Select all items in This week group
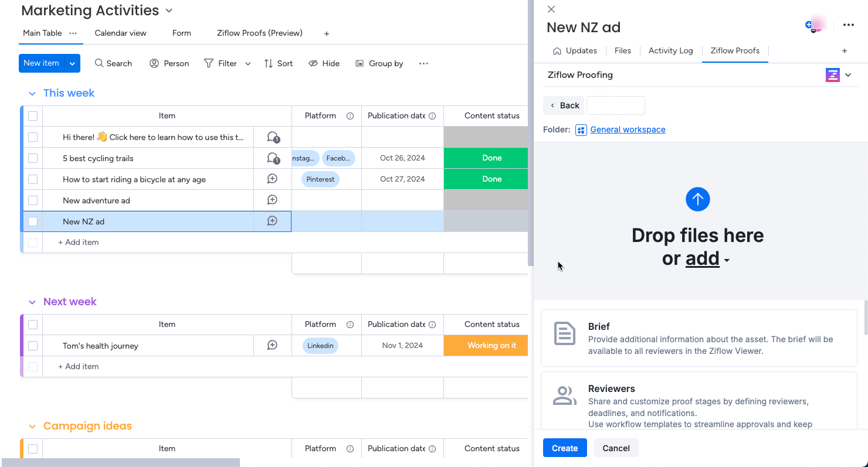The width and height of the screenshot is (868, 467). click(33, 116)
